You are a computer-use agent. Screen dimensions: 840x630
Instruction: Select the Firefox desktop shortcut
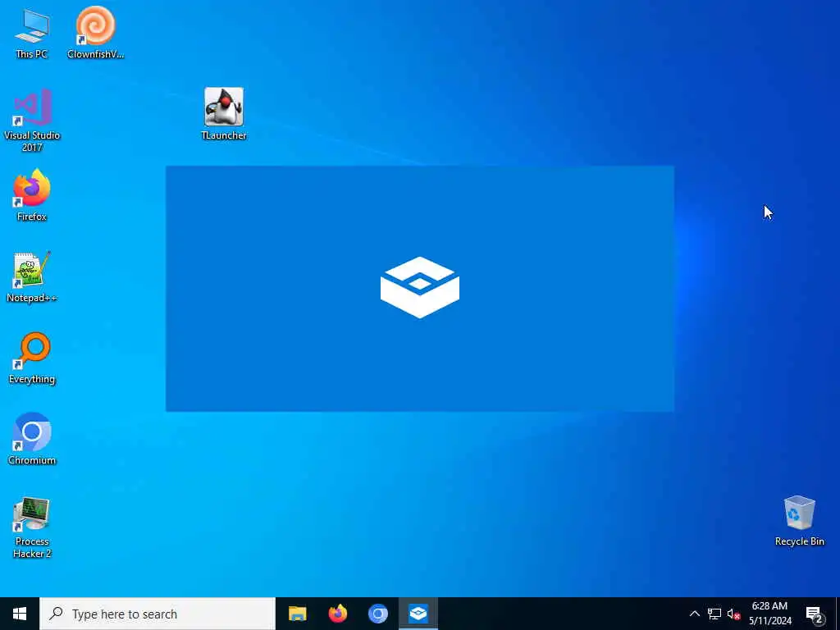pos(32,195)
